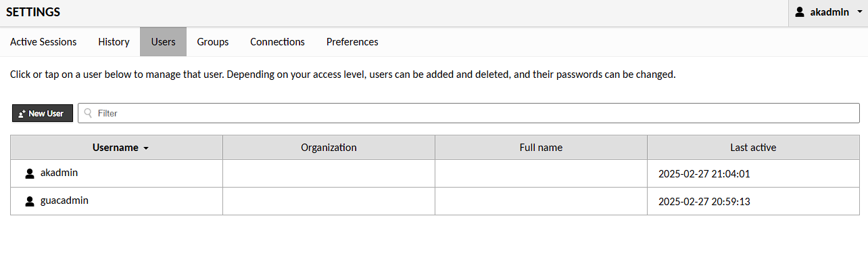Click the SETTINGS page title
Viewport: 868px width, 258px height.
(33, 12)
